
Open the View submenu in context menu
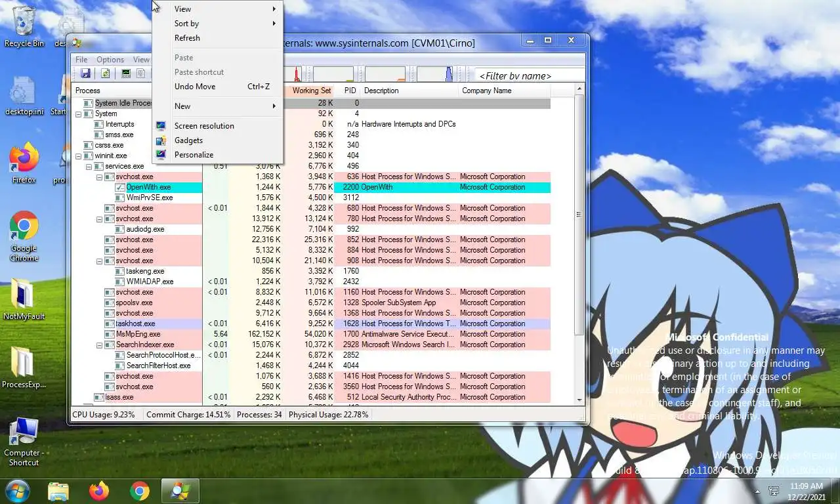[x=218, y=9]
